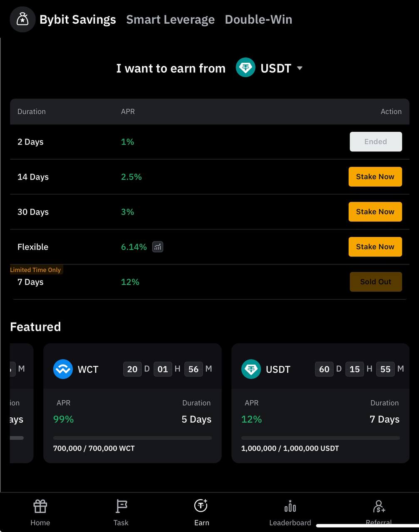Select the Bybit Savings tab

click(78, 20)
